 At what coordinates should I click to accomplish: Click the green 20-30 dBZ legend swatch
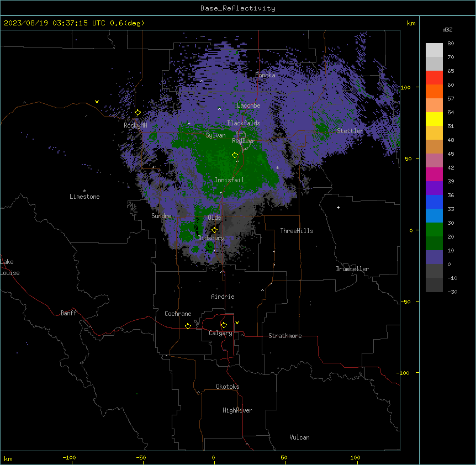pos(434,230)
